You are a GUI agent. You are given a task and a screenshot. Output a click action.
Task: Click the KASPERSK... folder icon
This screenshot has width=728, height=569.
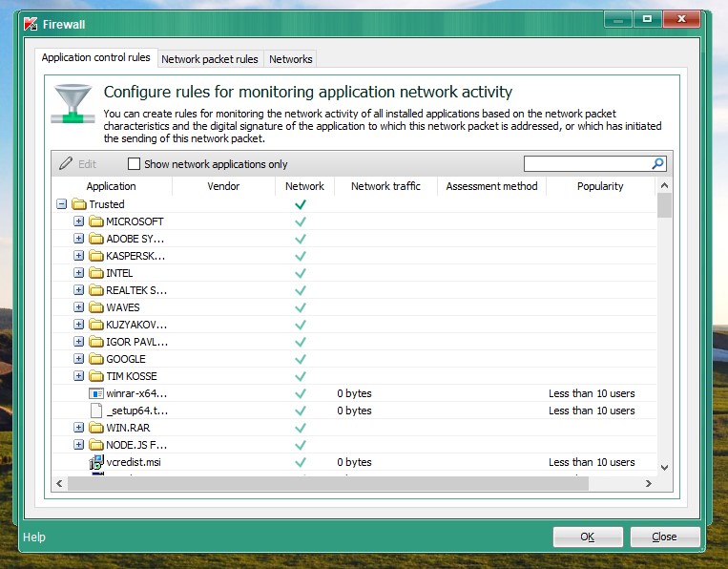coord(96,256)
